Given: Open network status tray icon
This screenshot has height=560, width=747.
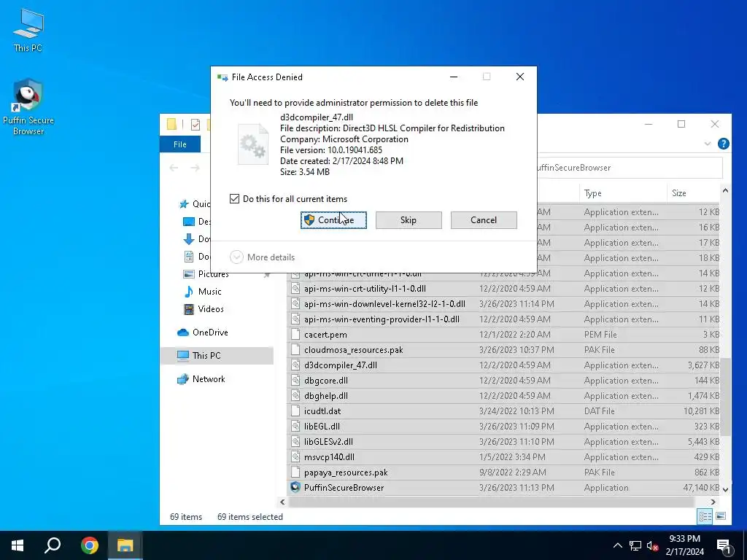Looking at the screenshot, I should coord(635,545).
